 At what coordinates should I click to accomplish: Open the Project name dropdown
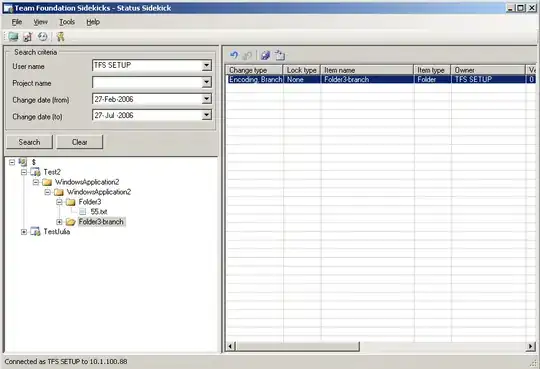pyautogui.click(x=206, y=82)
